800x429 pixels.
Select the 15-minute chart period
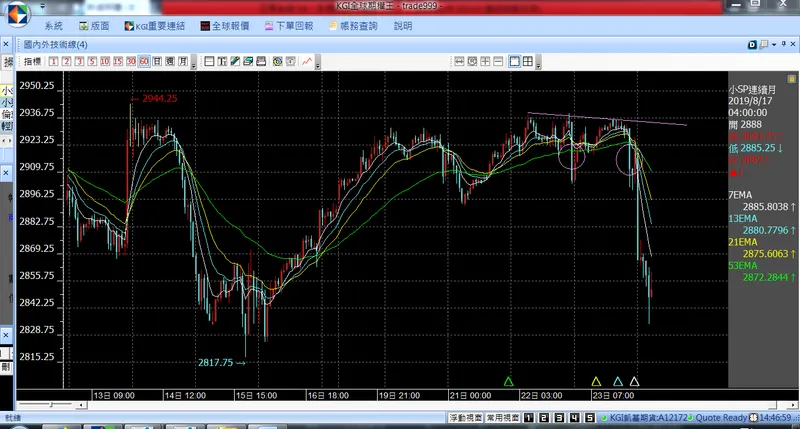[x=118, y=62]
